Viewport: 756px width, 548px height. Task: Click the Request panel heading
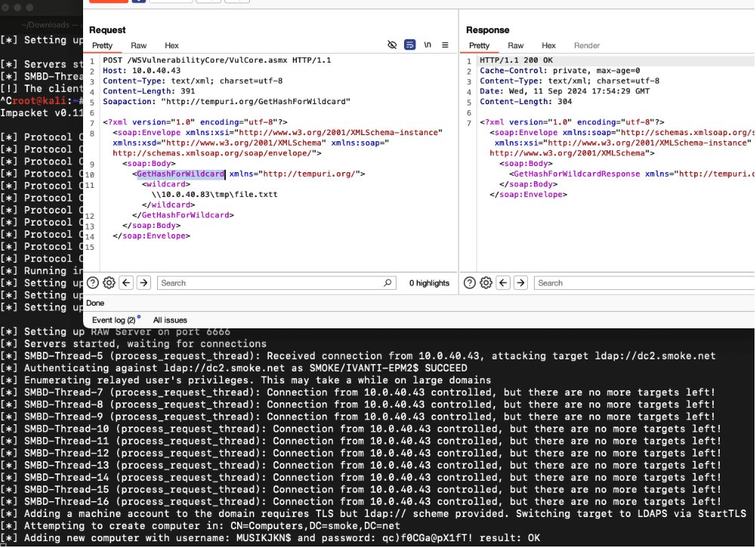click(x=107, y=30)
